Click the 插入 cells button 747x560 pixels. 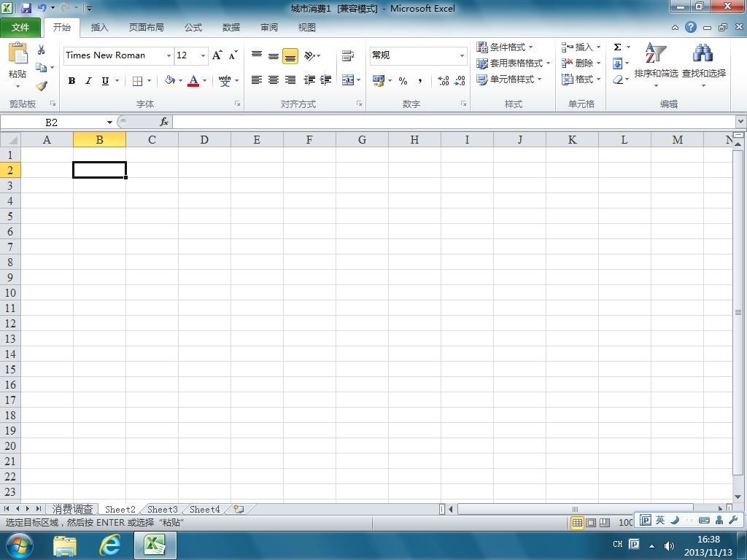click(581, 47)
